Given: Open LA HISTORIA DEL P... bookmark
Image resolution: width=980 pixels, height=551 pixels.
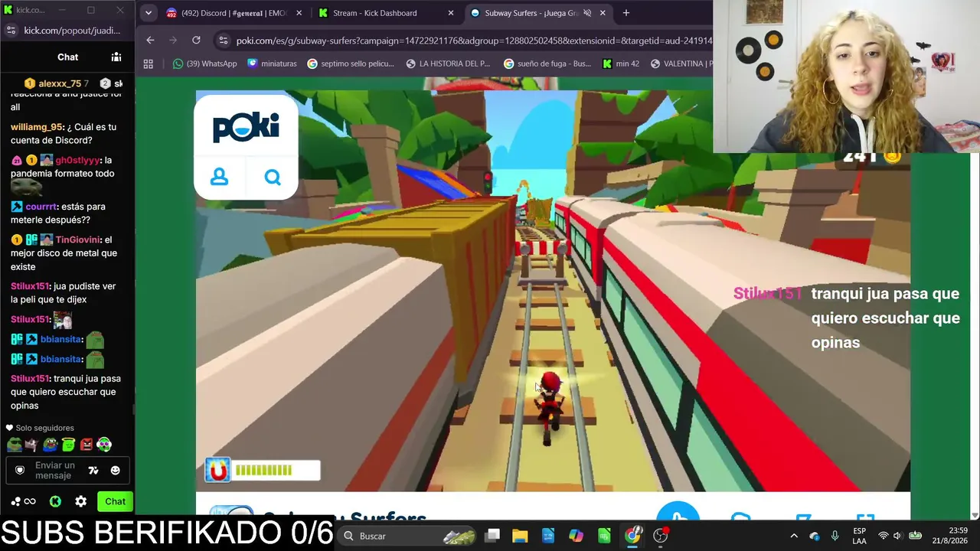Looking at the screenshot, I should point(448,64).
